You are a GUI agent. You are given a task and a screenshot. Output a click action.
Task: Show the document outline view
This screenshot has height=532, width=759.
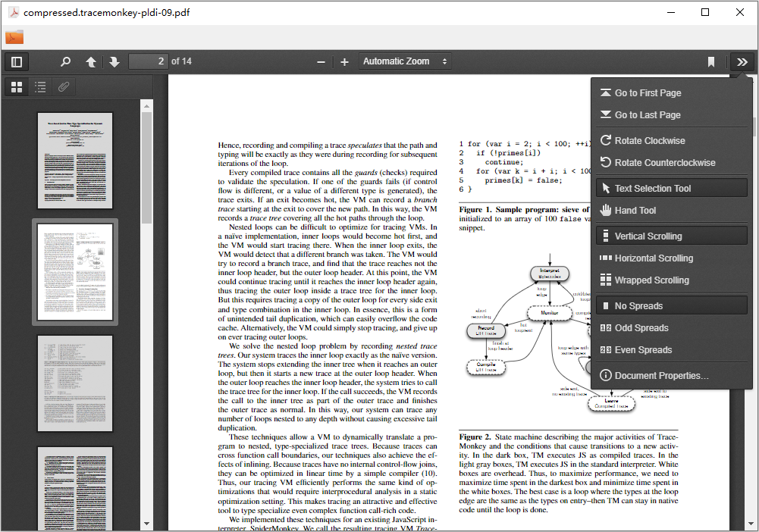pyautogui.click(x=41, y=87)
